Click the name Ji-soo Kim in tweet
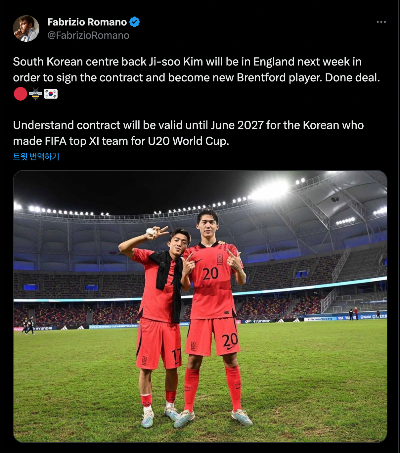Viewport: 400px width, 453px height. coord(175,62)
